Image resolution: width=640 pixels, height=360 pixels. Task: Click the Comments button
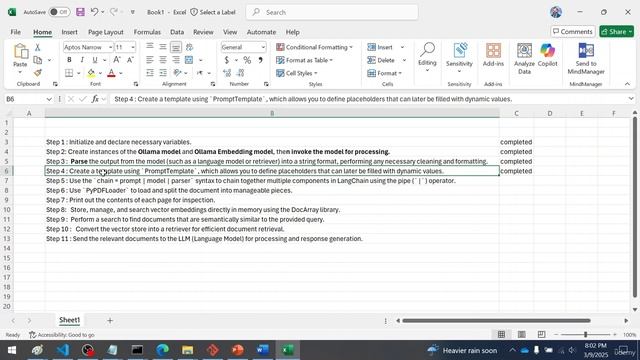(x=573, y=31)
